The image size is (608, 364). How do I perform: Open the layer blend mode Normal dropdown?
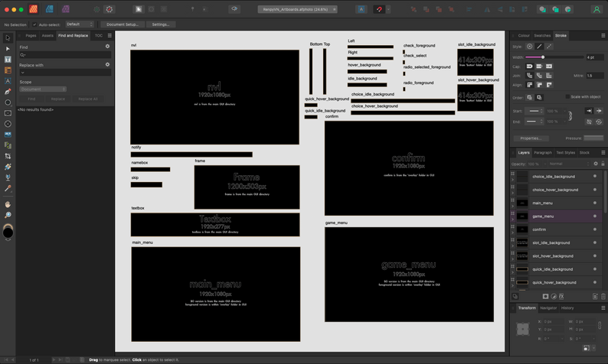click(568, 164)
